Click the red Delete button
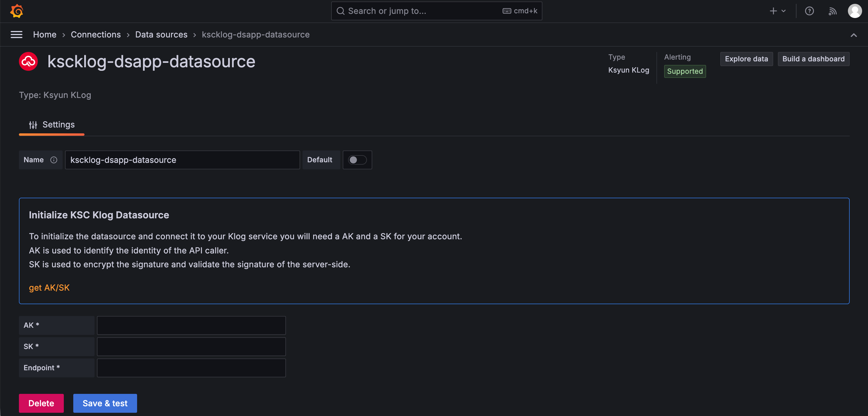This screenshot has width=868, height=416. [41, 403]
